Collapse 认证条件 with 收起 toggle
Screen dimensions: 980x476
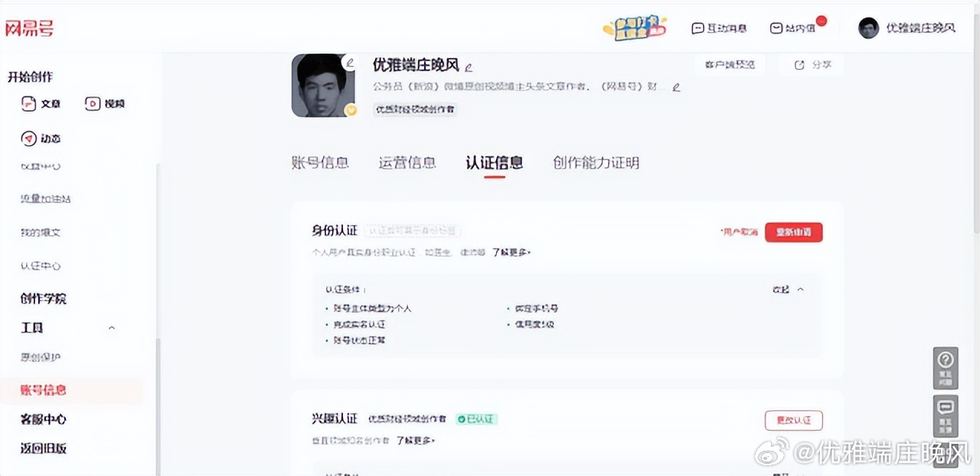tap(789, 290)
